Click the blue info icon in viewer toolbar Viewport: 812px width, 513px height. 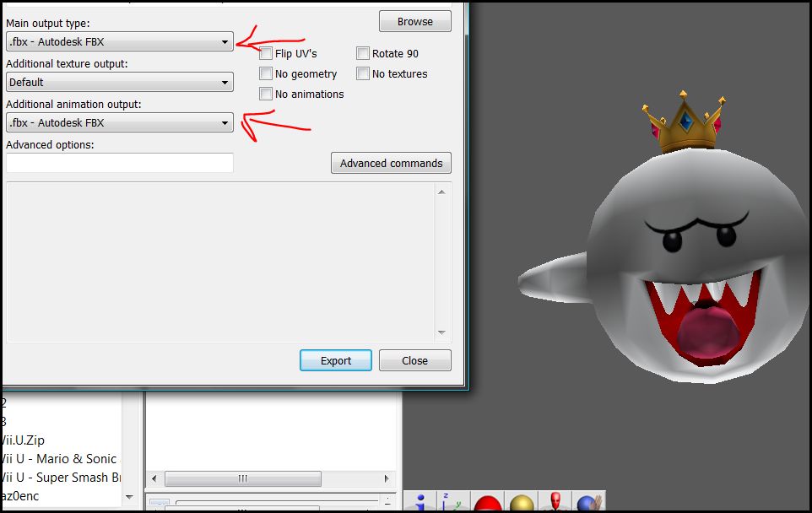420,501
